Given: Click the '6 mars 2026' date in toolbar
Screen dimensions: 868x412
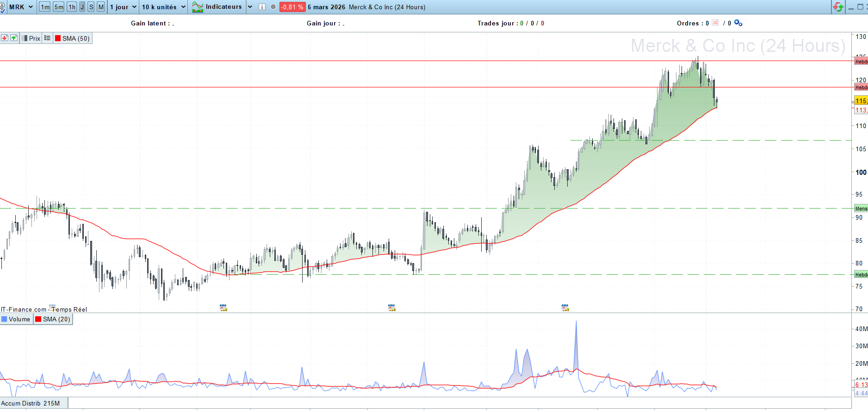Looking at the screenshot, I should [x=327, y=7].
